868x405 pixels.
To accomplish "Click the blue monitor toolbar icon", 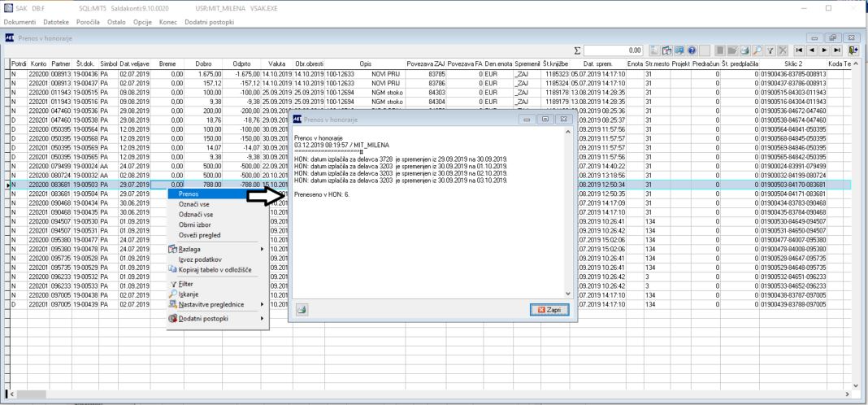I will pyautogui.click(x=679, y=50).
